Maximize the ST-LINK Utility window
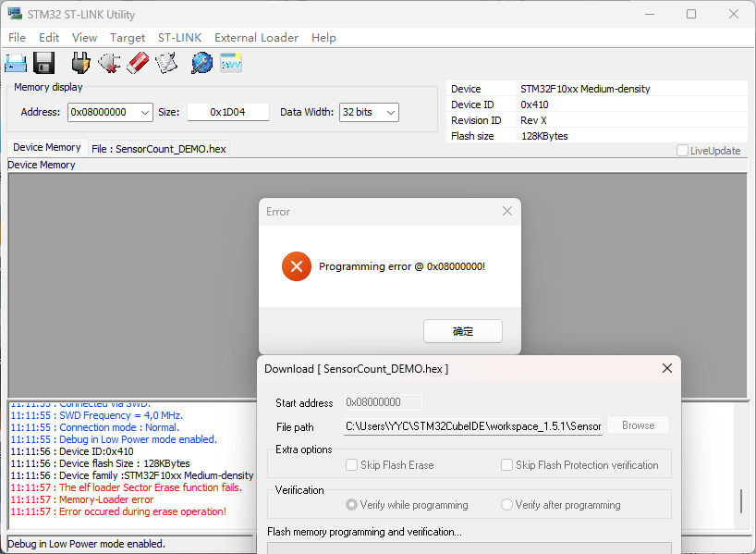The image size is (756, 554). click(691, 14)
